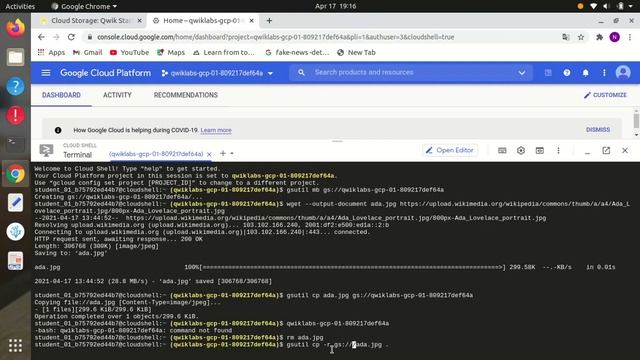This screenshot has height=360, width=640.
Task: Select the qwiklabs-gcp-01-809217def64a terminal tab
Action: [156, 154]
